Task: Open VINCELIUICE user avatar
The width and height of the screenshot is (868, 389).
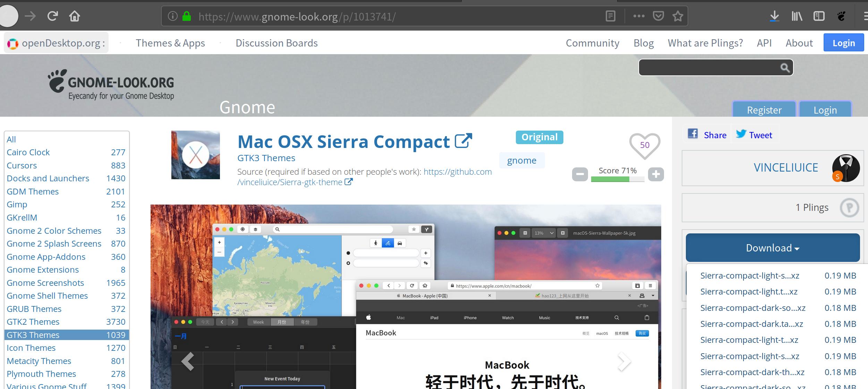Action: click(x=846, y=168)
